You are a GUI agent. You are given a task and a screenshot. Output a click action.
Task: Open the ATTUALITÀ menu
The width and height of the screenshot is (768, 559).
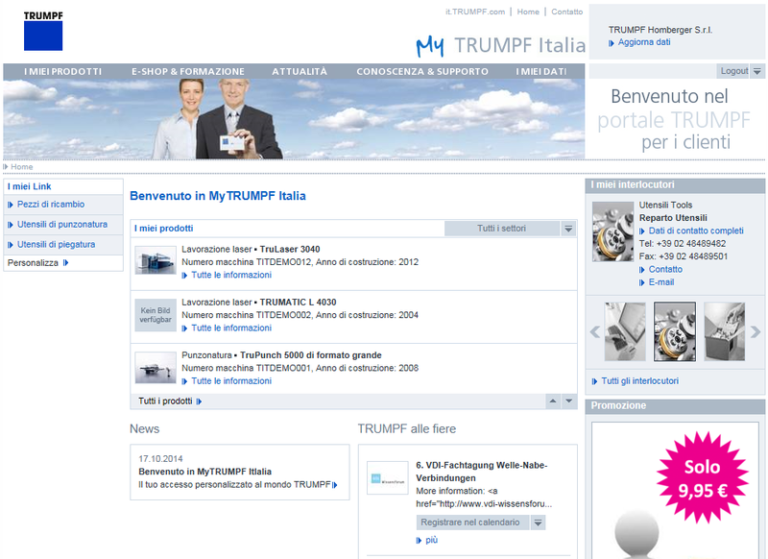299,72
